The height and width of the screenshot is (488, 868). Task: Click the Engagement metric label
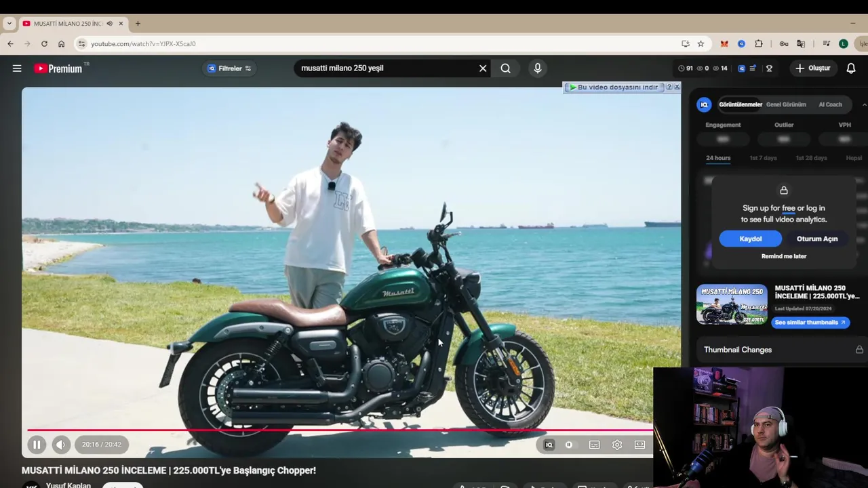coord(723,125)
